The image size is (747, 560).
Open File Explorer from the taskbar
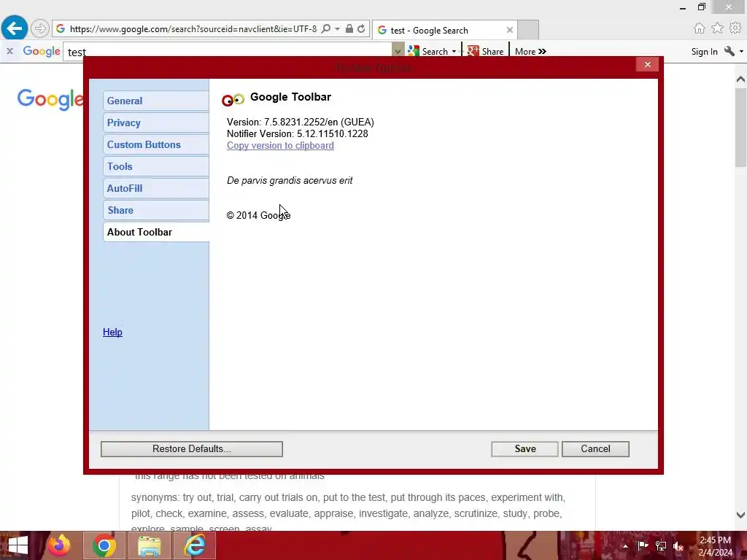tap(149, 545)
